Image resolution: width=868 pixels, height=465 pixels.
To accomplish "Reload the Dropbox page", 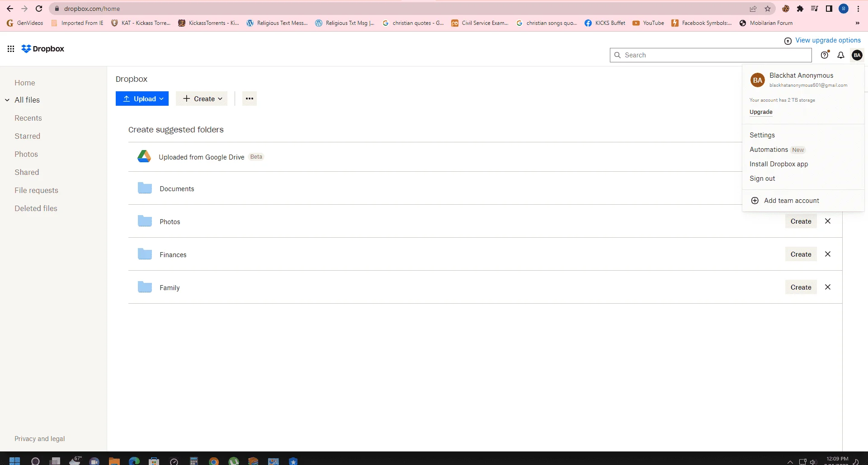I will 39,9.
